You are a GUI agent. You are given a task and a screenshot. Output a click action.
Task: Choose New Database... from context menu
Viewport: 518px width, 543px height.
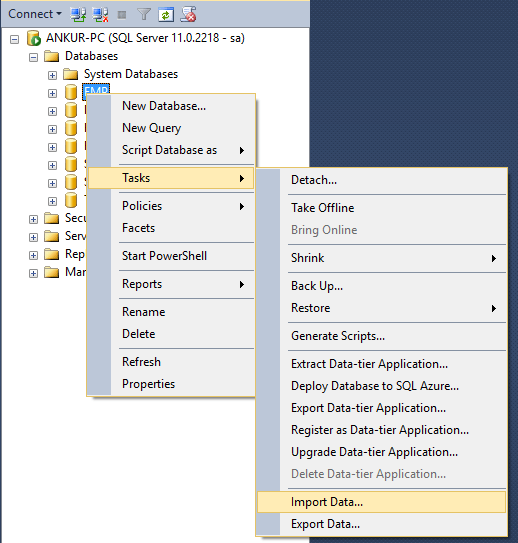point(171,106)
